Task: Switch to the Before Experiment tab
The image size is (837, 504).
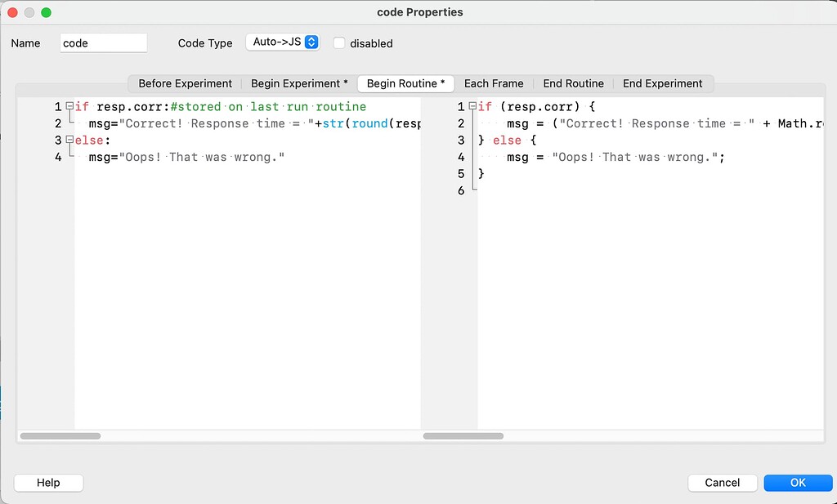Action: click(x=183, y=83)
